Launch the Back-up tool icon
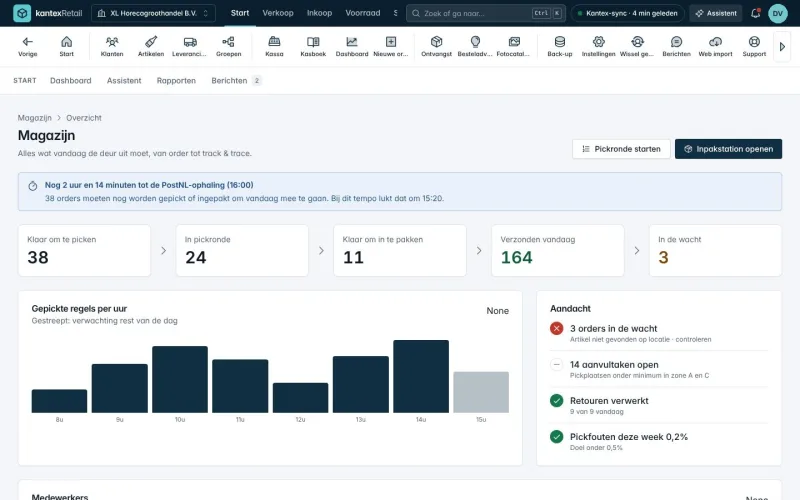The width and height of the screenshot is (800, 500). pyautogui.click(x=560, y=46)
